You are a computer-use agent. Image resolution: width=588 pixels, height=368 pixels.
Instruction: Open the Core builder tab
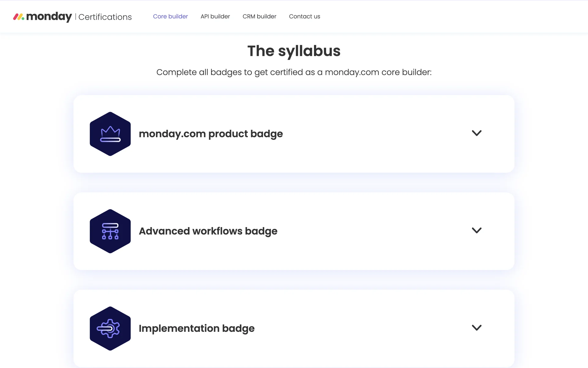tap(170, 17)
